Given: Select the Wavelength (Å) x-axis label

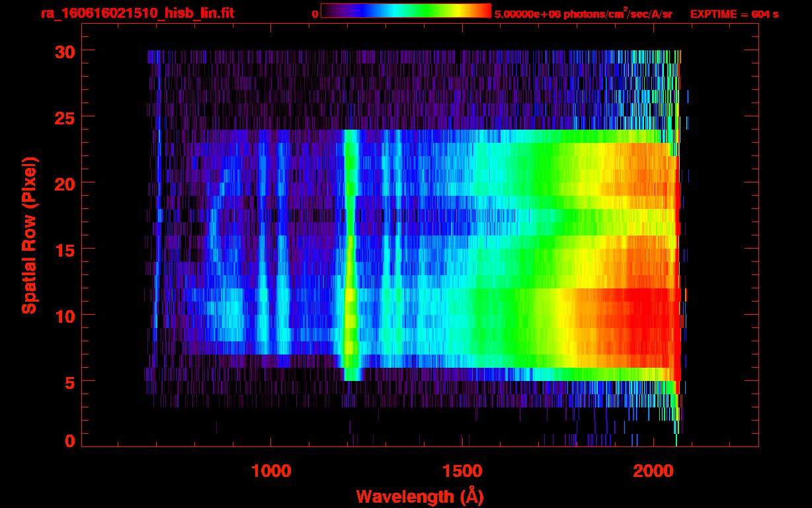Looking at the screenshot, I should [415, 496].
